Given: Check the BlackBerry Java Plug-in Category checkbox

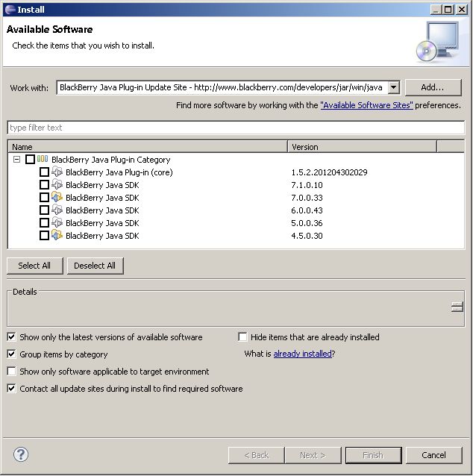Looking at the screenshot, I should pos(30,160).
